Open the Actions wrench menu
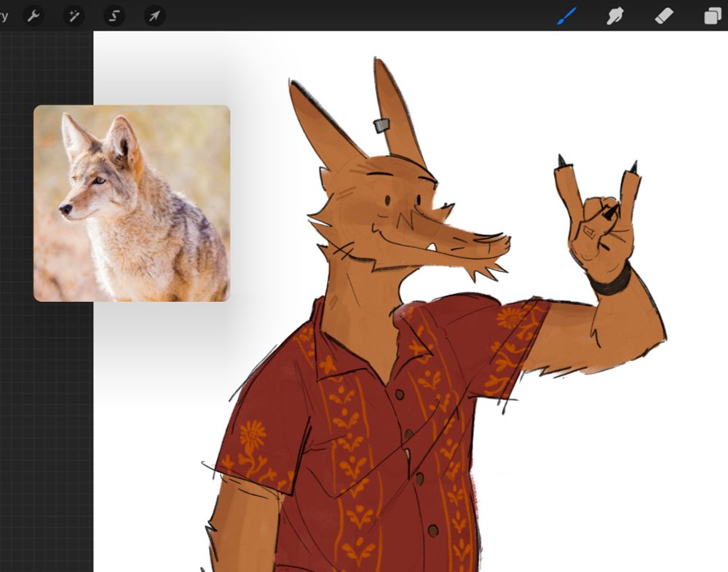Viewport: 728px width, 572px height. 33,16
